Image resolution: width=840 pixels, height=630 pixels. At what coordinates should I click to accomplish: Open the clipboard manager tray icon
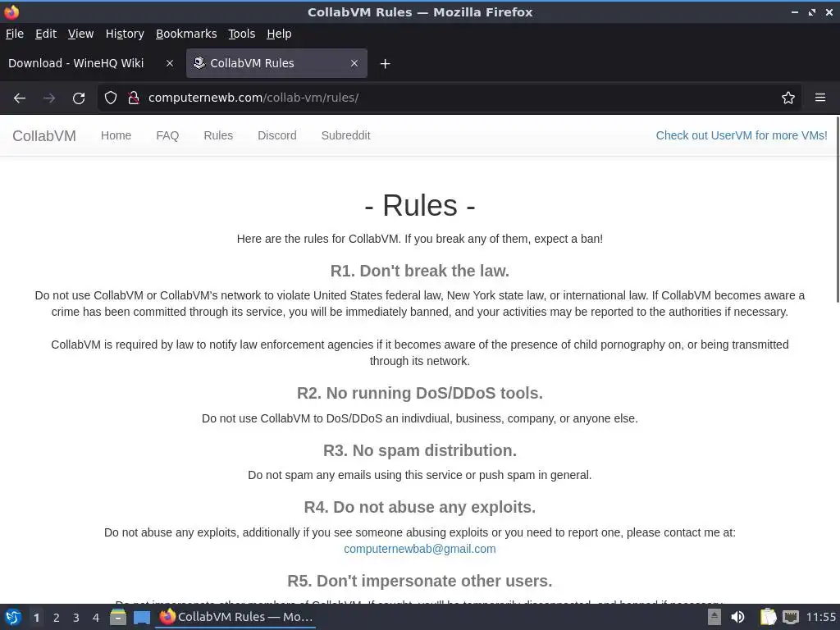coord(768,617)
